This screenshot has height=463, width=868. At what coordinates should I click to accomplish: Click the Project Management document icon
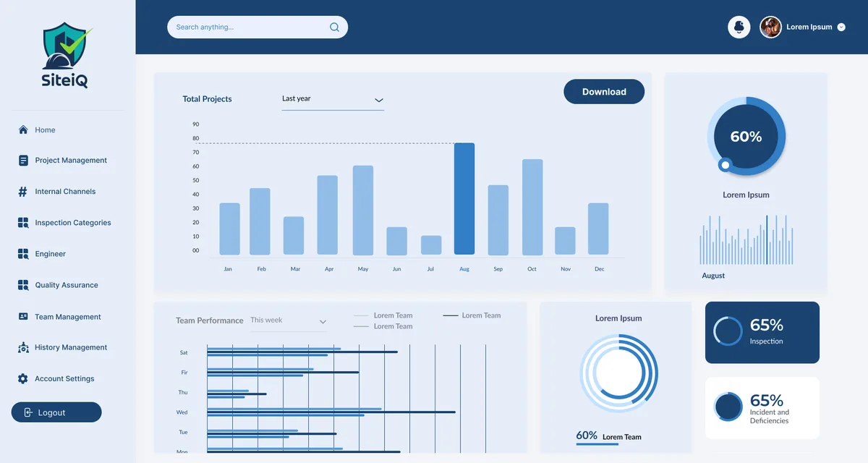(23, 161)
